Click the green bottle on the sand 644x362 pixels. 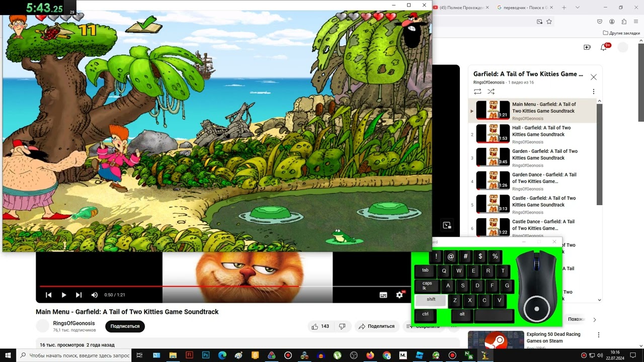pyautogui.click(x=84, y=213)
